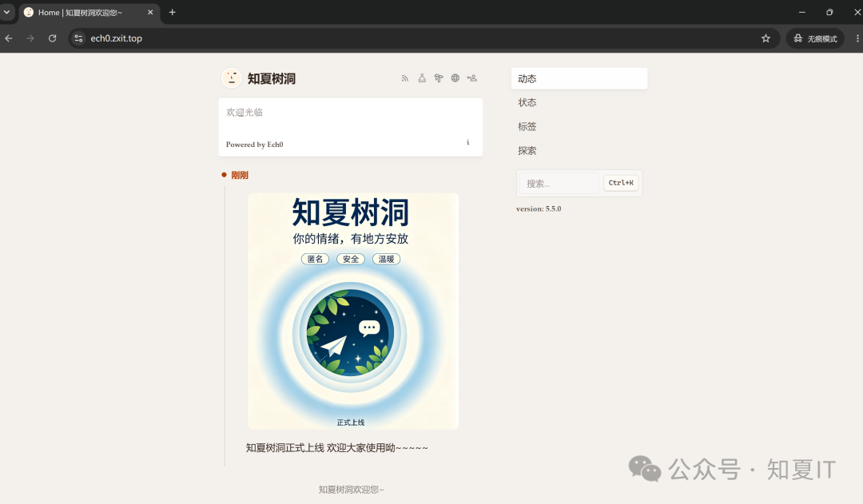
Task: Click the key user login icon
Action: coord(471,78)
